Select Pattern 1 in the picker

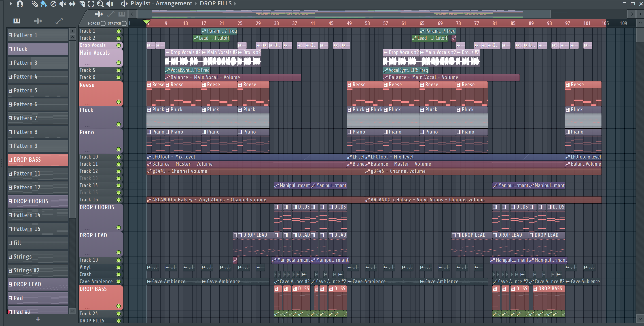[x=38, y=35]
